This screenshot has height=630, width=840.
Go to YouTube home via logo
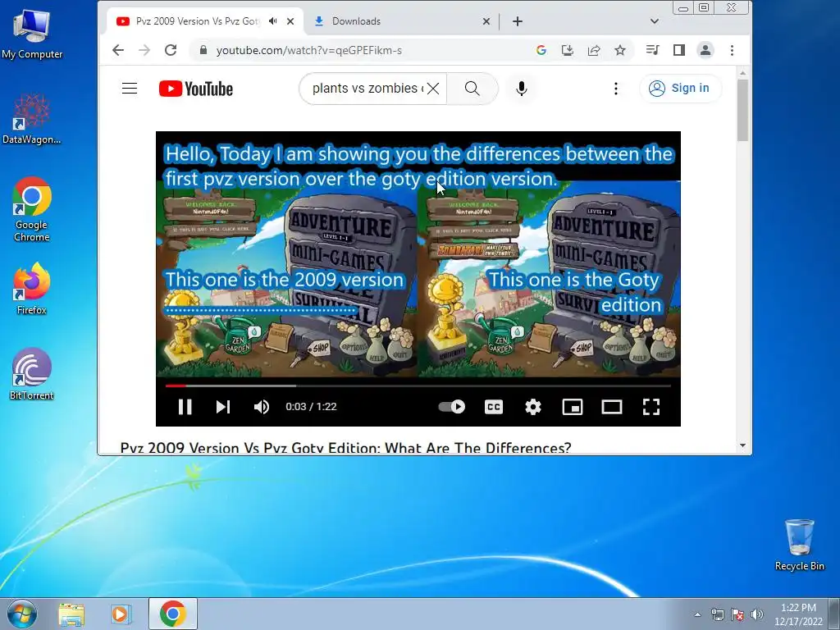196,89
